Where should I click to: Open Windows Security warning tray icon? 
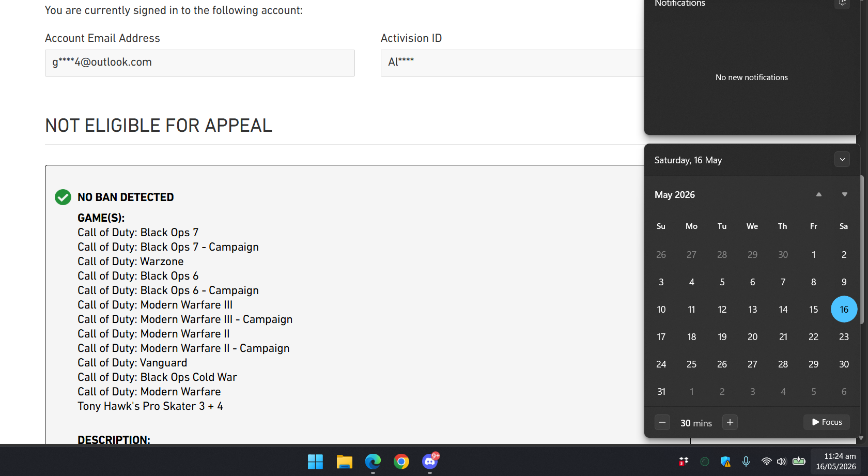click(725, 462)
